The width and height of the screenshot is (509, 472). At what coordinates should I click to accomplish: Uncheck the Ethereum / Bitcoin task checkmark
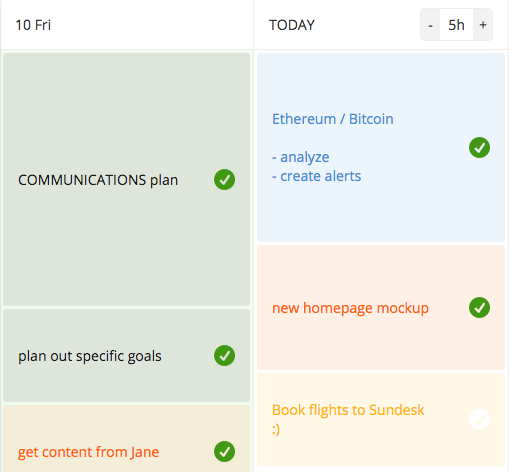coord(479,147)
